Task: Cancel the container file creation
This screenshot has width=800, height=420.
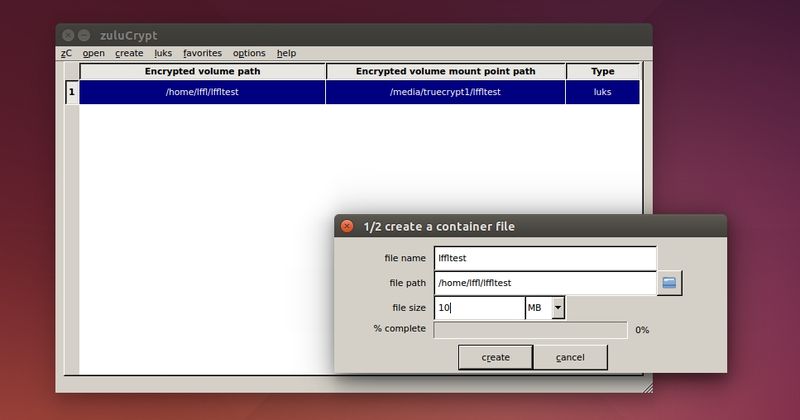Action: pyautogui.click(x=570, y=357)
